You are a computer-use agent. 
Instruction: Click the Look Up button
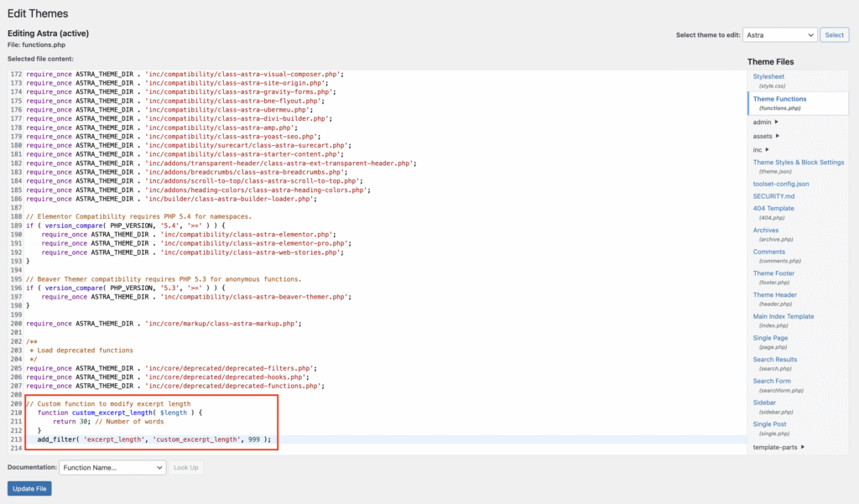click(x=185, y=469)
